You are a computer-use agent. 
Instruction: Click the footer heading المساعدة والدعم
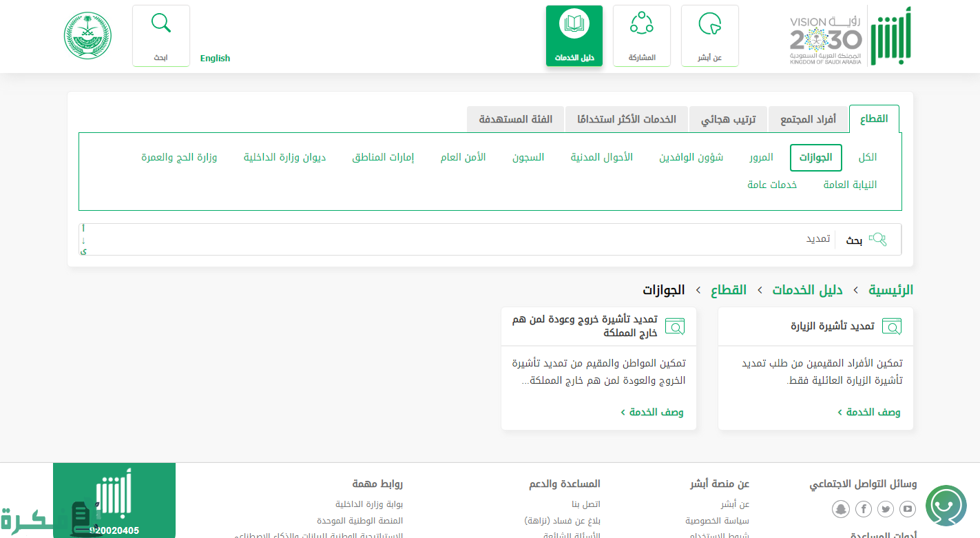565,484
